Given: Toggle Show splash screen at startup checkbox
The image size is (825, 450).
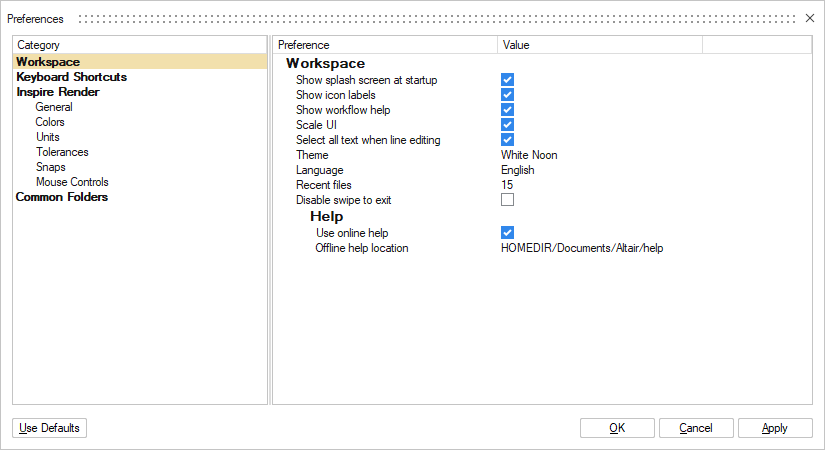Looking at the screenshot, I should click(507, 80).
